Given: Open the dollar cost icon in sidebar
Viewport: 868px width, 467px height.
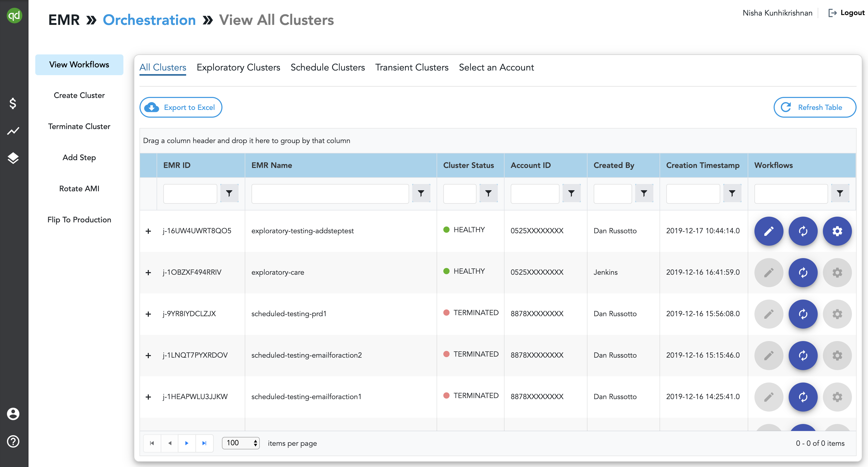Looking at the screenshot, I should click(13, 103).
